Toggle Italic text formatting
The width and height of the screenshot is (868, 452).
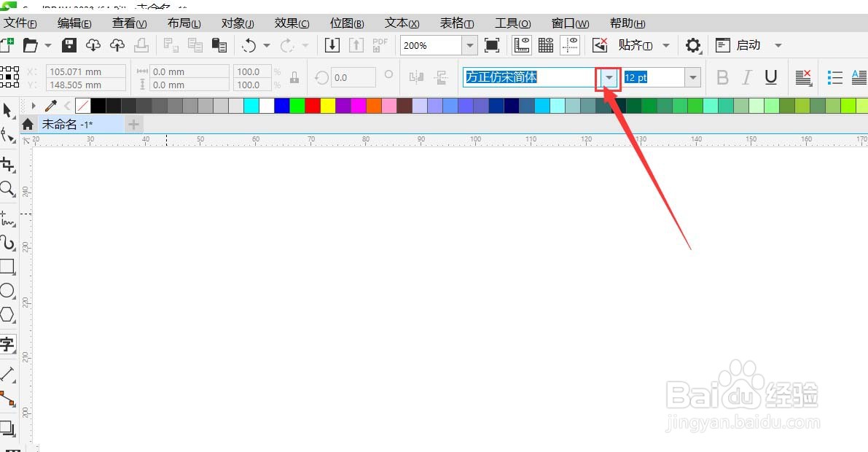(747, 77)
